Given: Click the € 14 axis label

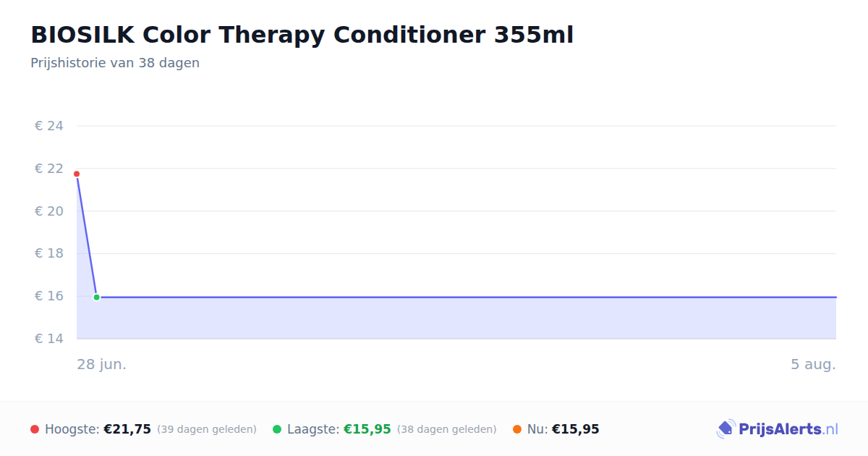Looking at the screenshot, I should 49,339.
